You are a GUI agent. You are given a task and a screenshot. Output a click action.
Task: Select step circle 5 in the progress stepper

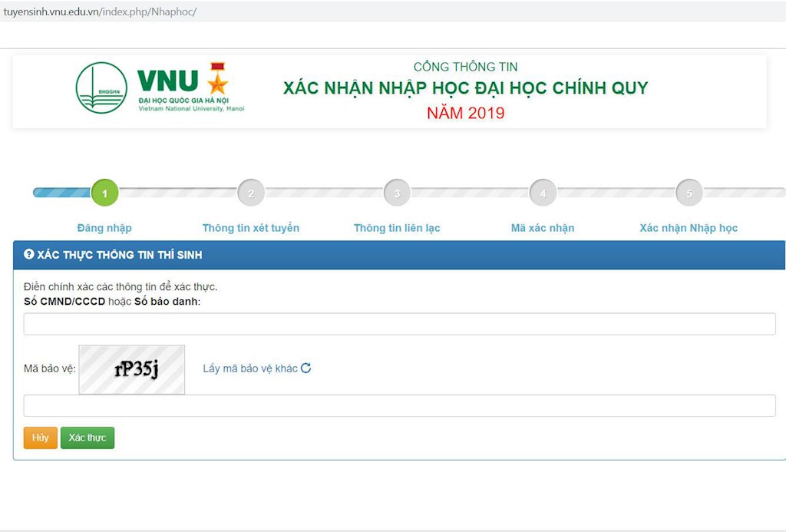point(689,193)
